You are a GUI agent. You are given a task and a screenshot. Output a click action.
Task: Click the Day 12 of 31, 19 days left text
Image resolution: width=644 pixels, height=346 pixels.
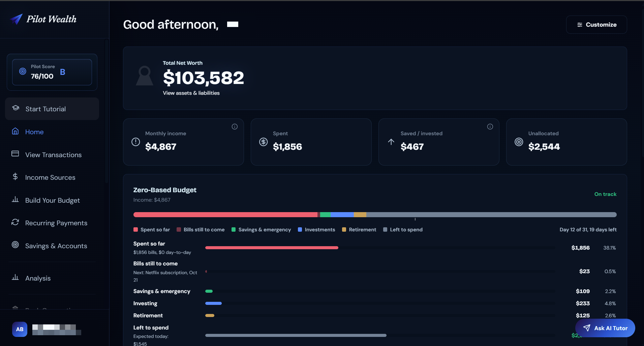click(x=588, y=230)
